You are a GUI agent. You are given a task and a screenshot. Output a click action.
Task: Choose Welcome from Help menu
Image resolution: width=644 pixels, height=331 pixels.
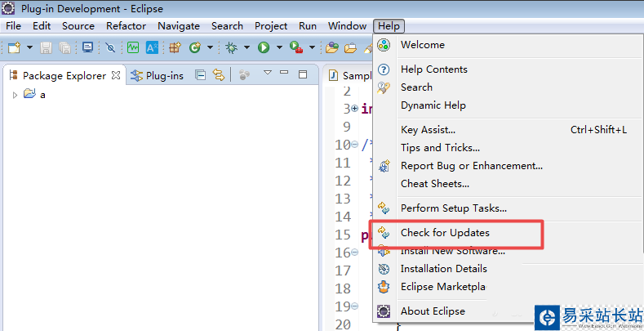[508, 45]
